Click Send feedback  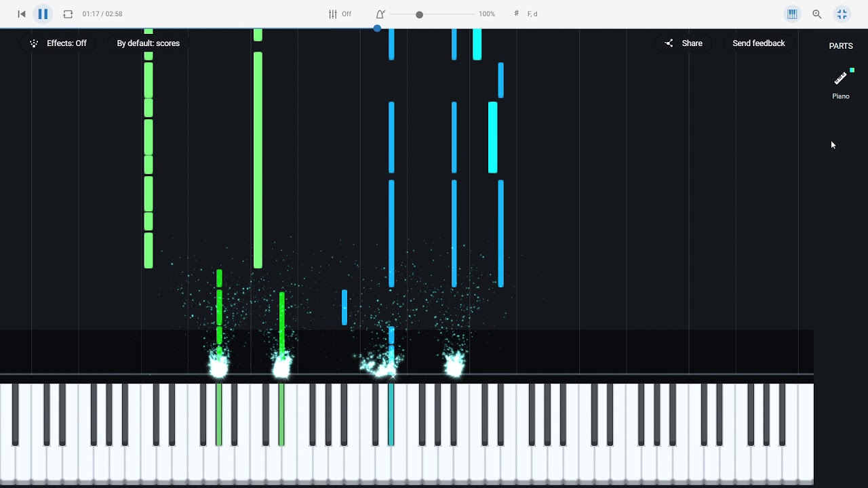click(x=759, y=43)
